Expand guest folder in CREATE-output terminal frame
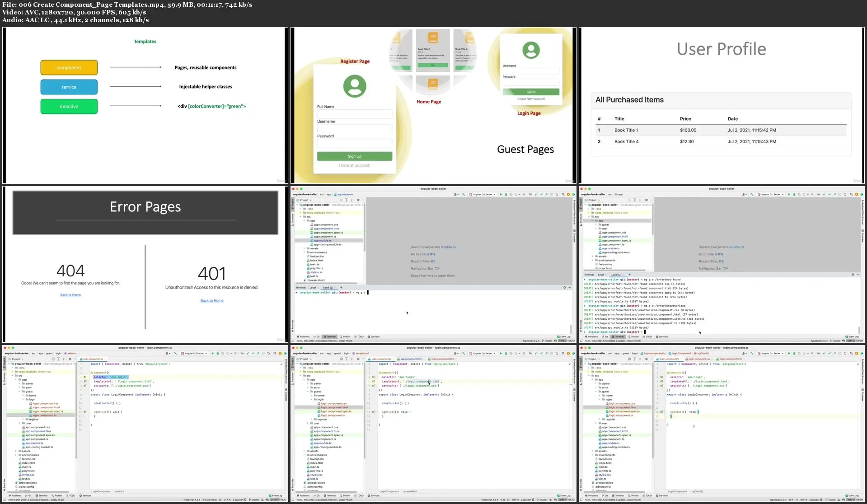Image resolution: width=867 pixels, height=504 pixels. (596, 224)
